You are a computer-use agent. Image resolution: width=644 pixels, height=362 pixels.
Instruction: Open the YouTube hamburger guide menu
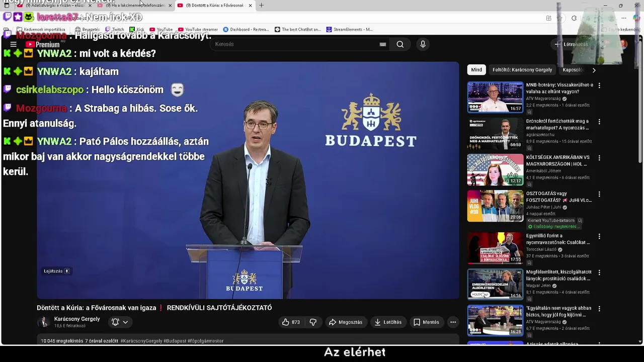point(13,44)
